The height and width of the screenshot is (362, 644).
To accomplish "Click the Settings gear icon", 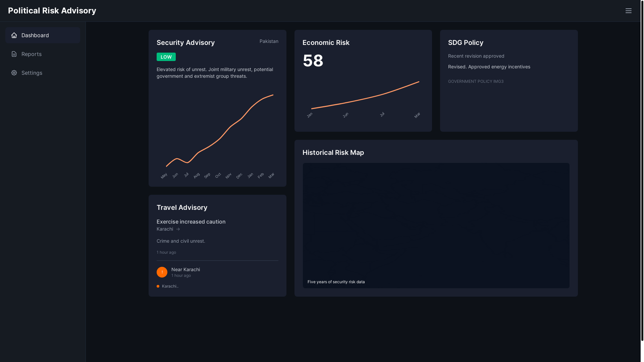I will (x=14, y=73).
